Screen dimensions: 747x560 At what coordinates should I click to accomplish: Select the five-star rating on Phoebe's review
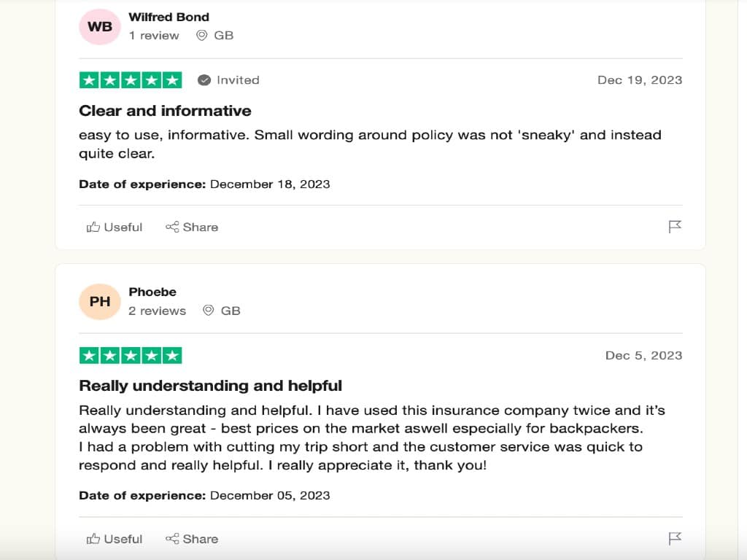(x=131, y=355)
